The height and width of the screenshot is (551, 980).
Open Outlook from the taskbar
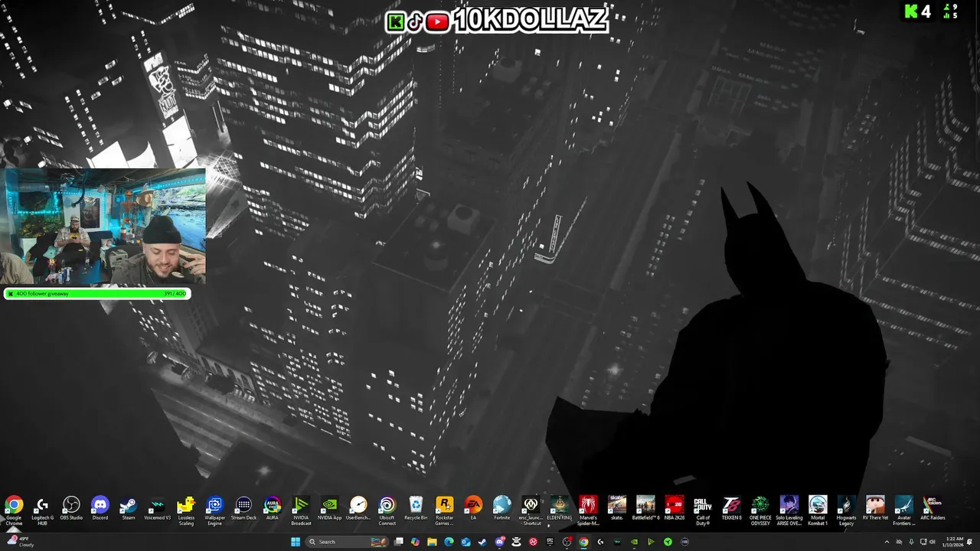tap(465, 542)
